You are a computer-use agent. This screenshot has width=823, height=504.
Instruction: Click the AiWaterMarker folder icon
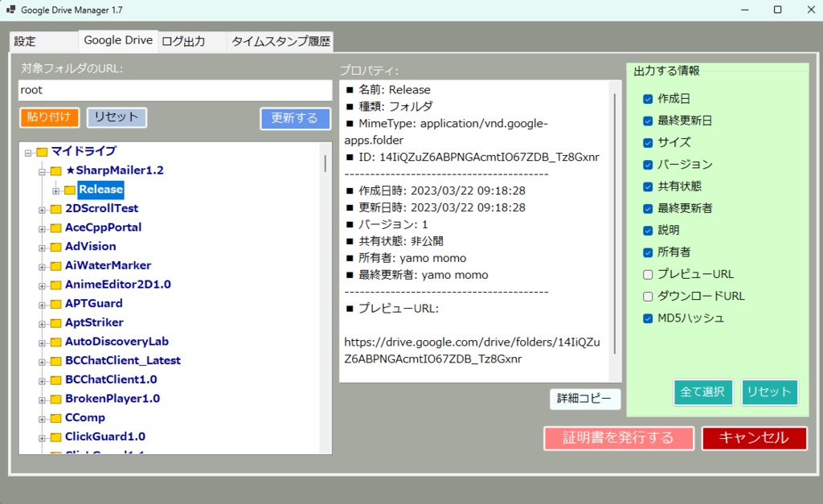coord(55,266)
